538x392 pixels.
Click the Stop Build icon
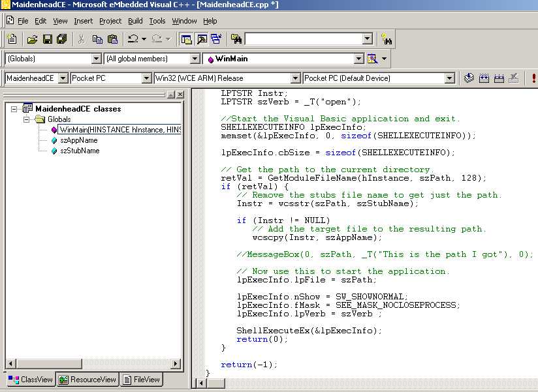pyautogui.click(x=514, y=78)
